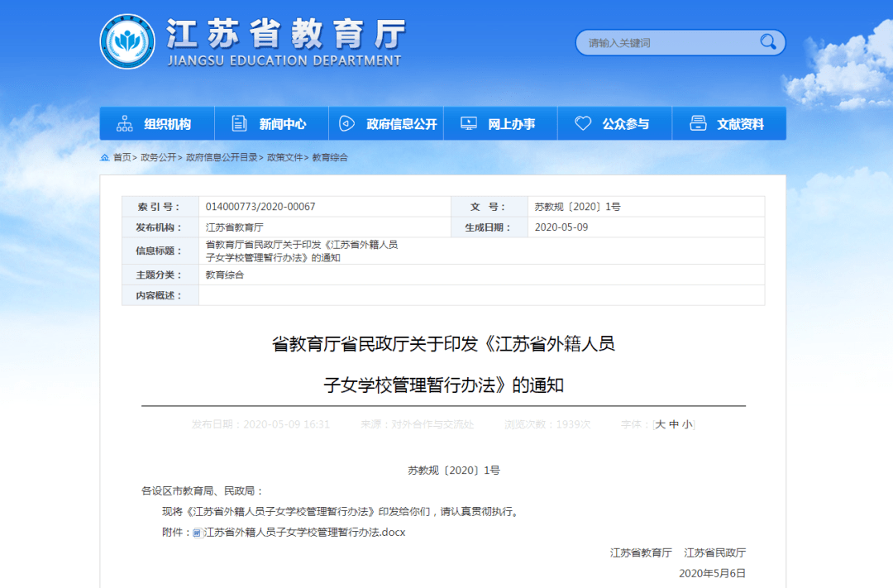
Task: Click the 网上办事 monitor icon
Action: [x=468, y=124]
